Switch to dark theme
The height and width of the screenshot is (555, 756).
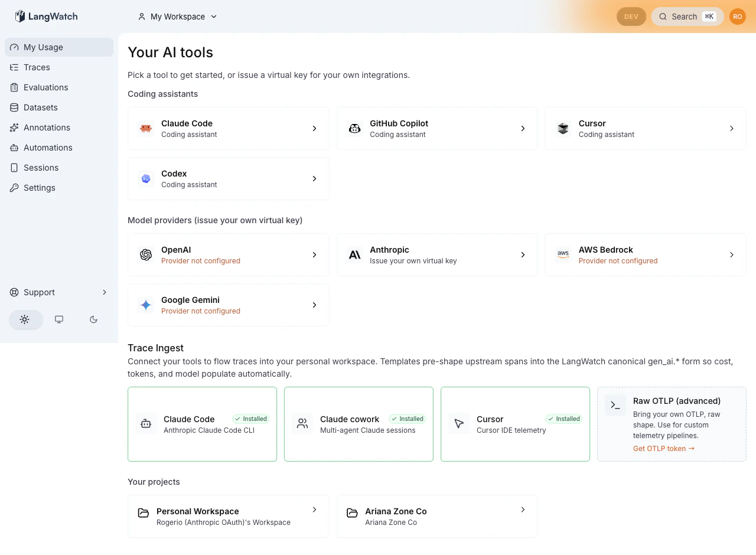tap(93, 319)
